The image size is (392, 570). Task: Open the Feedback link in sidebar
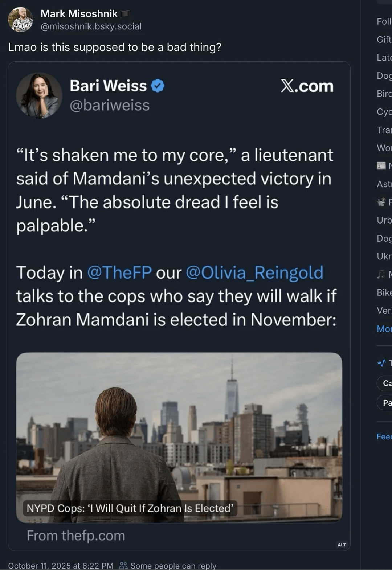click(384, 436)
